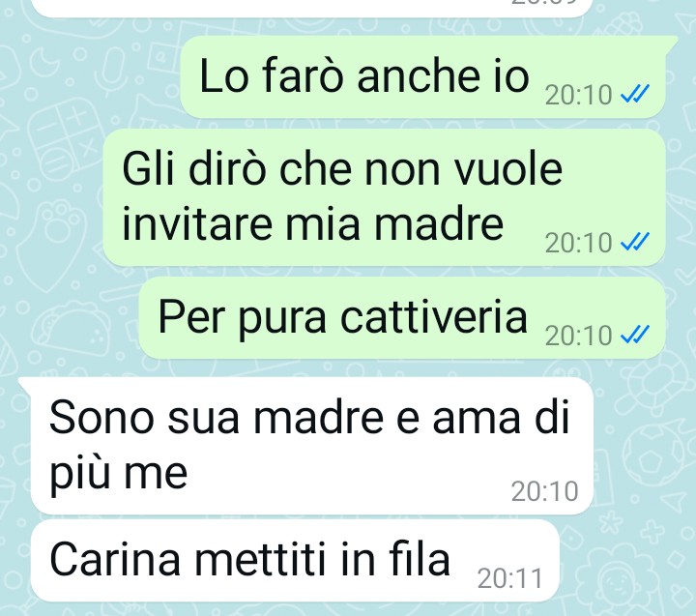Tap the 20:10 timestamp on 'Per pura cattiveria'
The width and height of the screenshot is (696, 616).
point(578,335)
